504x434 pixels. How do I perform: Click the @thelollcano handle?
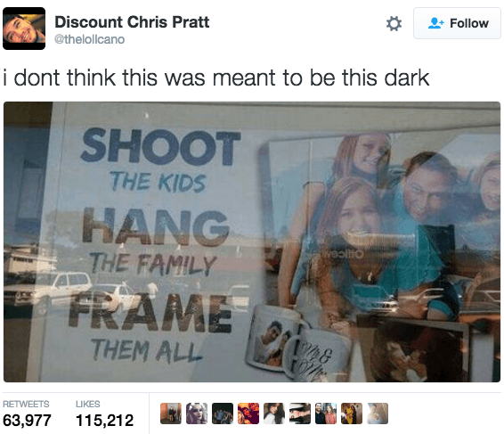coord(89,39)
